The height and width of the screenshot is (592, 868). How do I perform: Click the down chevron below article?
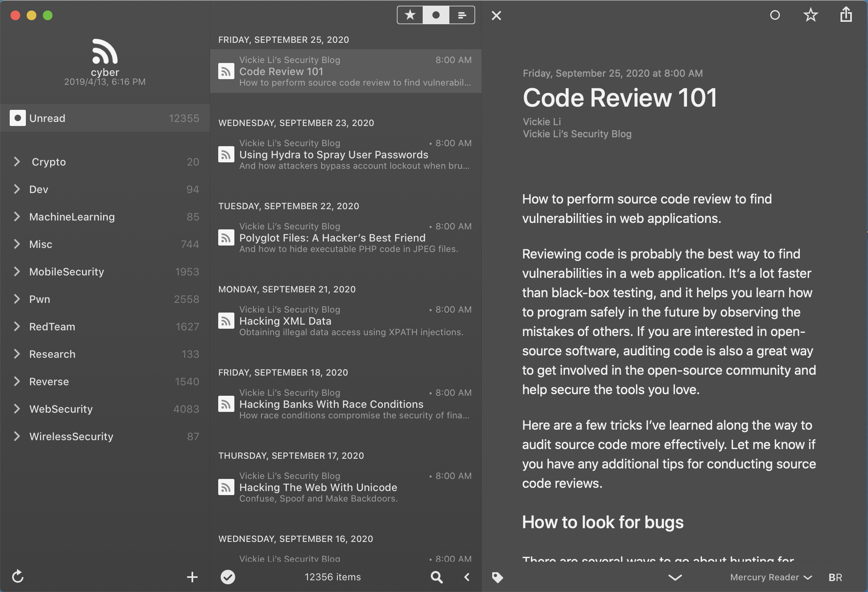(x=675, y=577)
